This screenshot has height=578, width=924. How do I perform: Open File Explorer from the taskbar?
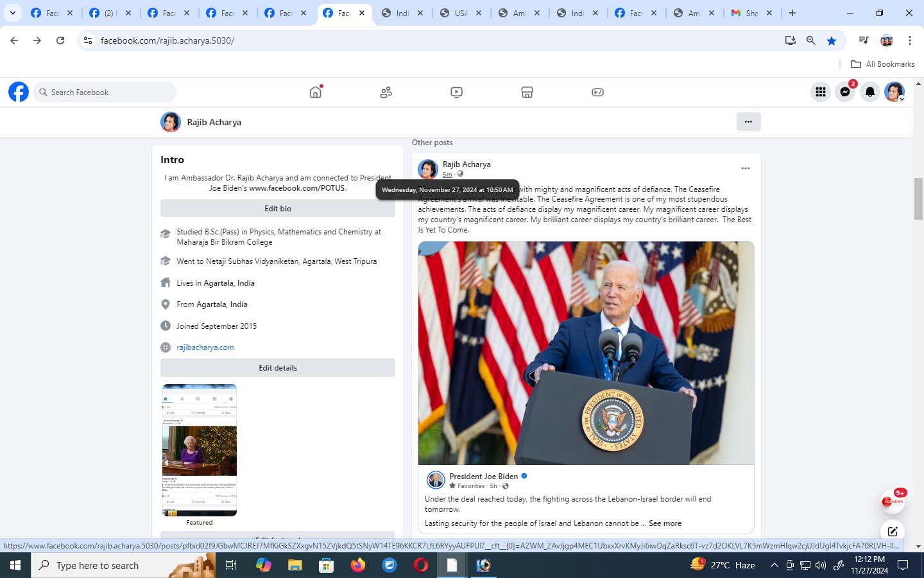pyautogui.click(x=295, y=565)
